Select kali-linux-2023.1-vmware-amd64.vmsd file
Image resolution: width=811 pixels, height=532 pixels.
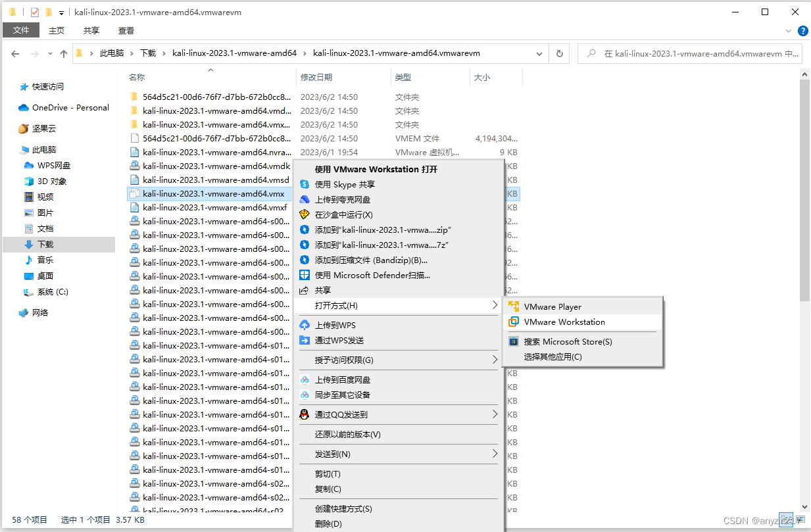pos(215,180)
